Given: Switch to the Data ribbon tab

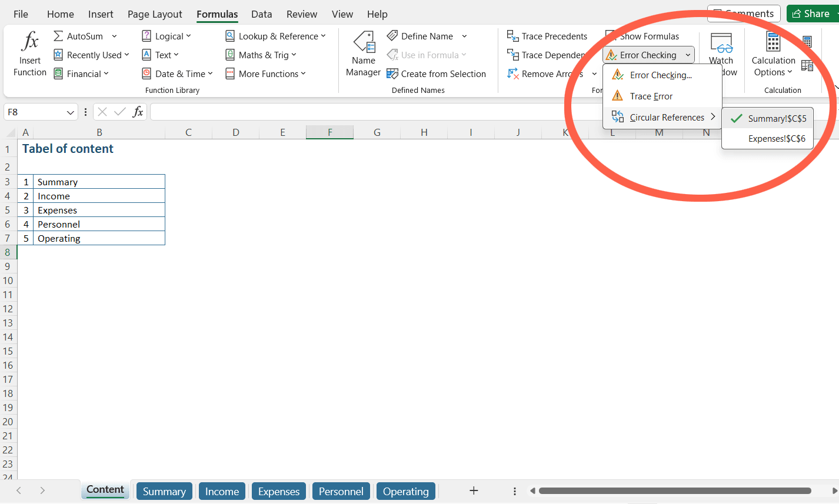Looking at the screenshot, I should tap(261, 14).
